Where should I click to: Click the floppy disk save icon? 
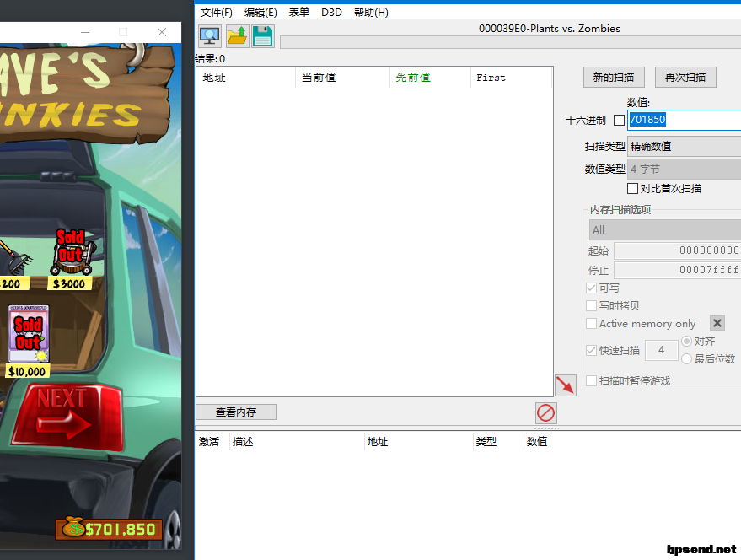pos(263,36)
